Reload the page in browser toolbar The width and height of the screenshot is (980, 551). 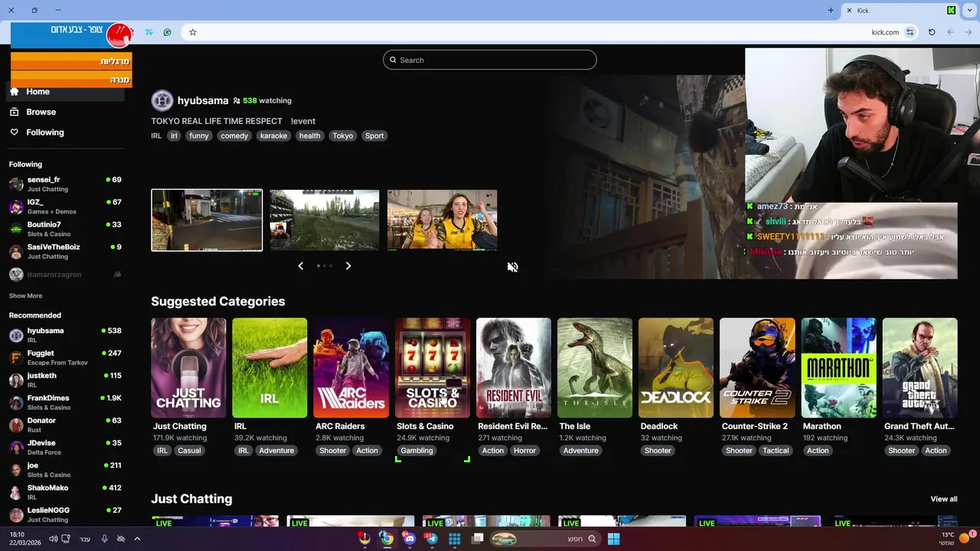coord(932,32)
